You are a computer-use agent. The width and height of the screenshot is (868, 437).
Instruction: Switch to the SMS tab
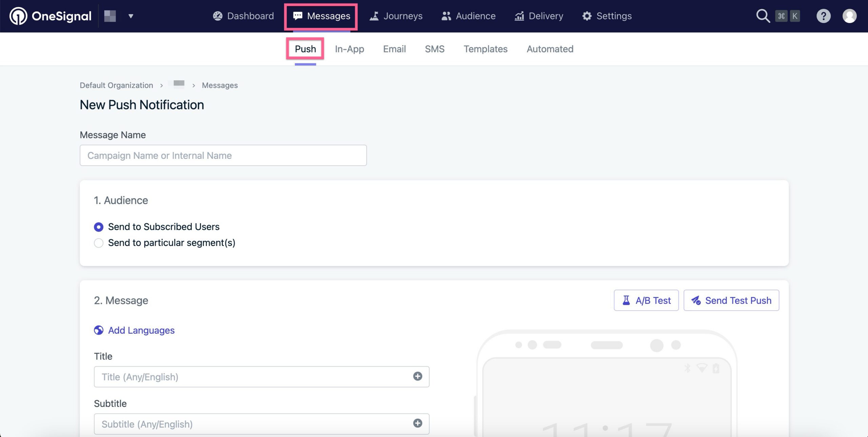pyautogui.click(x=435, y=49)
